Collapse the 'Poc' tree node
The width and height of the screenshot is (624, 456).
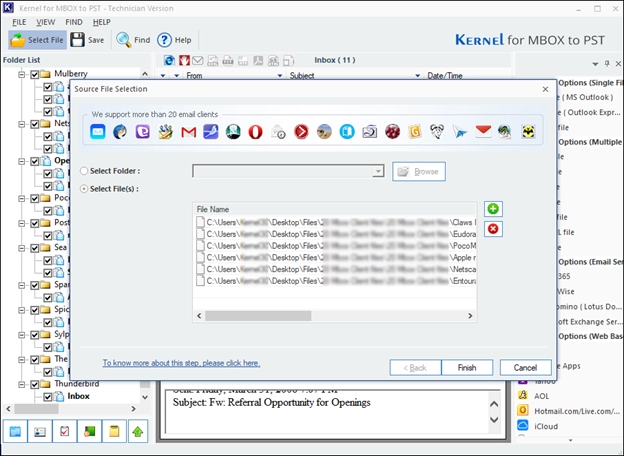pyautogui.click(x=22, y=198)
